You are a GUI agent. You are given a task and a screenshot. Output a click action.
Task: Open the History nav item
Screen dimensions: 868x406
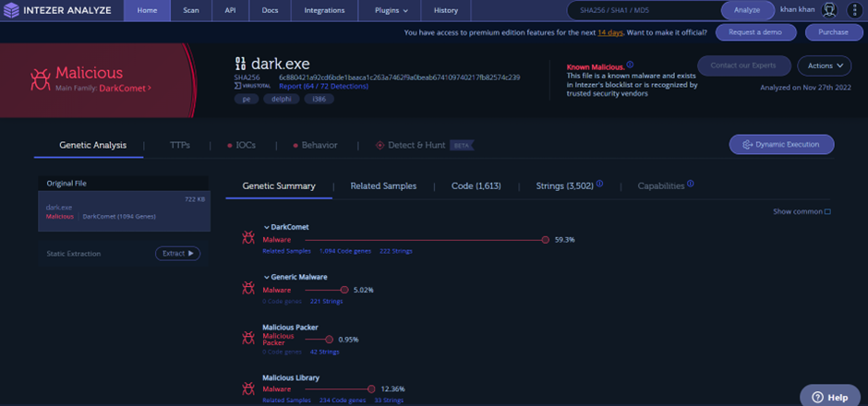(446, 10)
